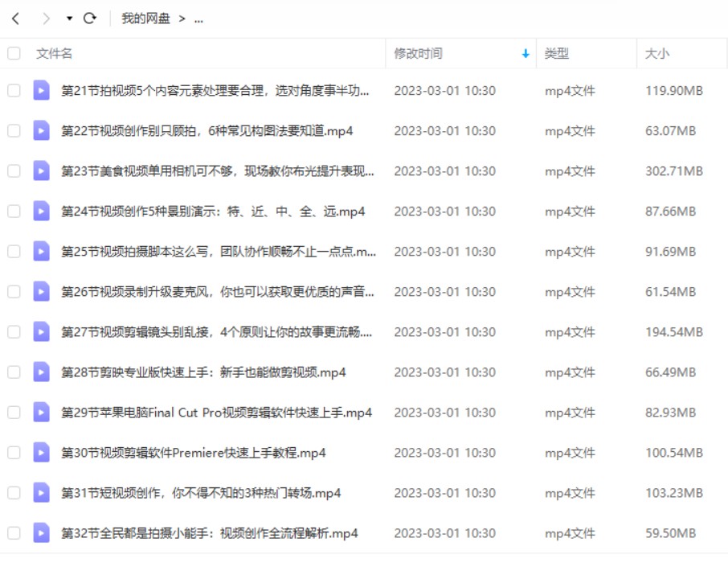Expand the breadcrumb ellipsis path
Image resolution: width=728 pixels, height=575 pixels.
198,20
